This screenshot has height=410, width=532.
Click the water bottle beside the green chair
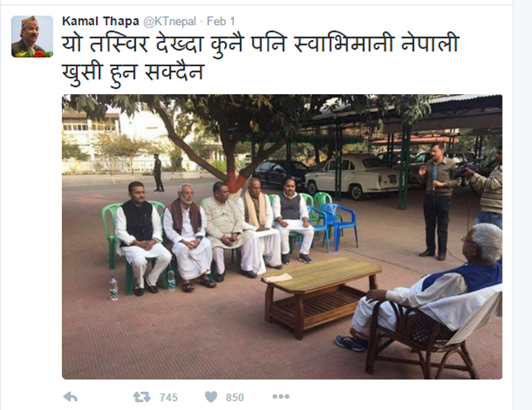click(114, 287)
